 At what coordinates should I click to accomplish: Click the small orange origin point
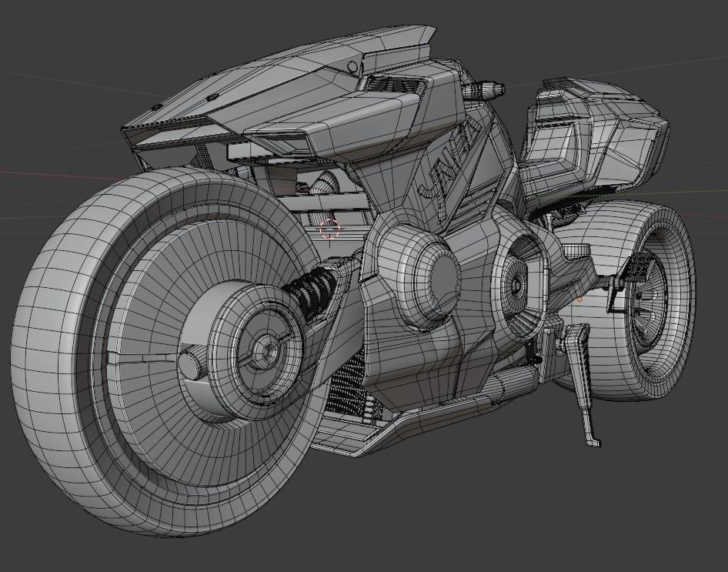tap(579, 299)
